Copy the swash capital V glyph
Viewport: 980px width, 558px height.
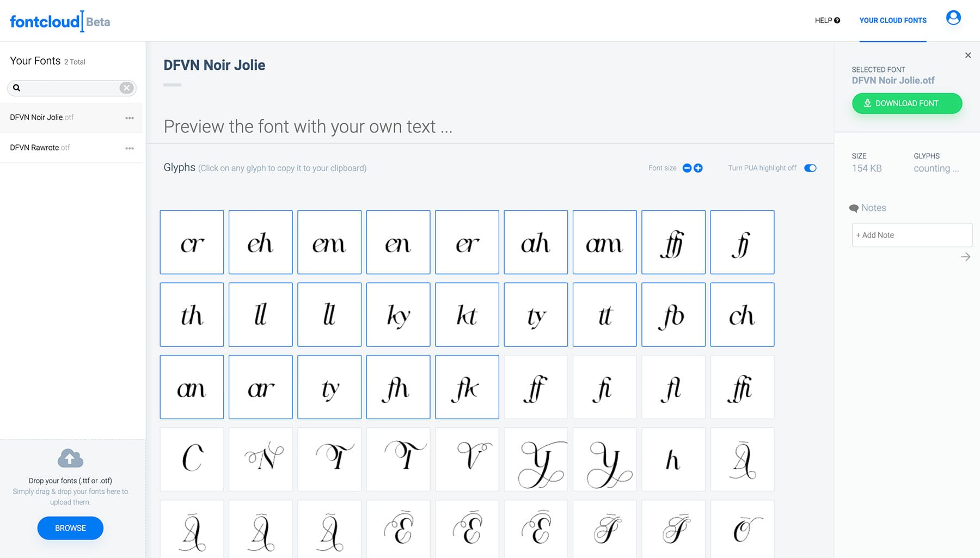click(x=467, y=459)
